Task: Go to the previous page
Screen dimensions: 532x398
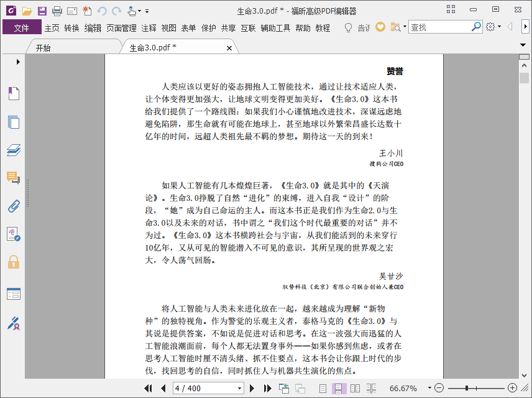Action: pyautogui.click(x=163, y=388)
